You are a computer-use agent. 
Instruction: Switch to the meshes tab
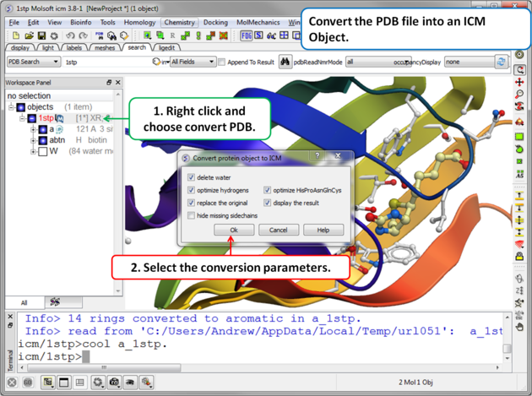105,48
